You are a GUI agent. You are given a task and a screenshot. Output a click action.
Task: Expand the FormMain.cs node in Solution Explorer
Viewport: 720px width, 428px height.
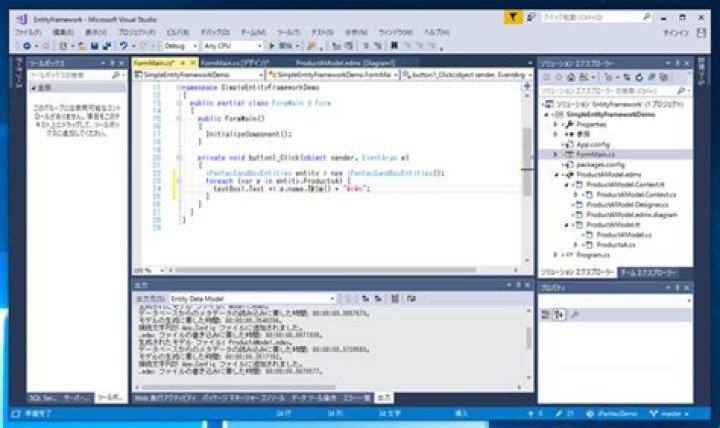[x=556, y=155]
